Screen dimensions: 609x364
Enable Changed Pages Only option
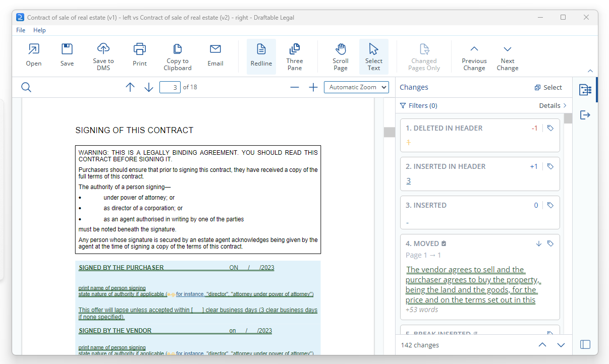tap(424, 56)
